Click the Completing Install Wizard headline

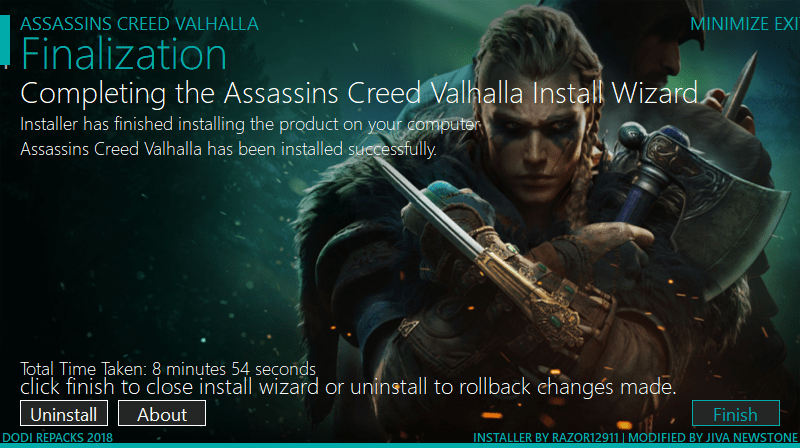(359, 93)
